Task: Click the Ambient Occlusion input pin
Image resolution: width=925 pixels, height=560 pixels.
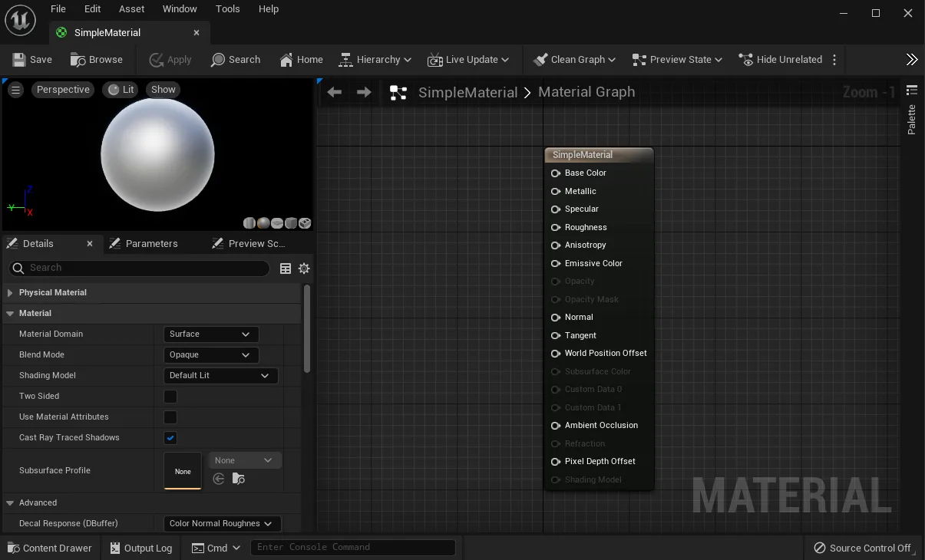Action: click(x=556, y=425)
